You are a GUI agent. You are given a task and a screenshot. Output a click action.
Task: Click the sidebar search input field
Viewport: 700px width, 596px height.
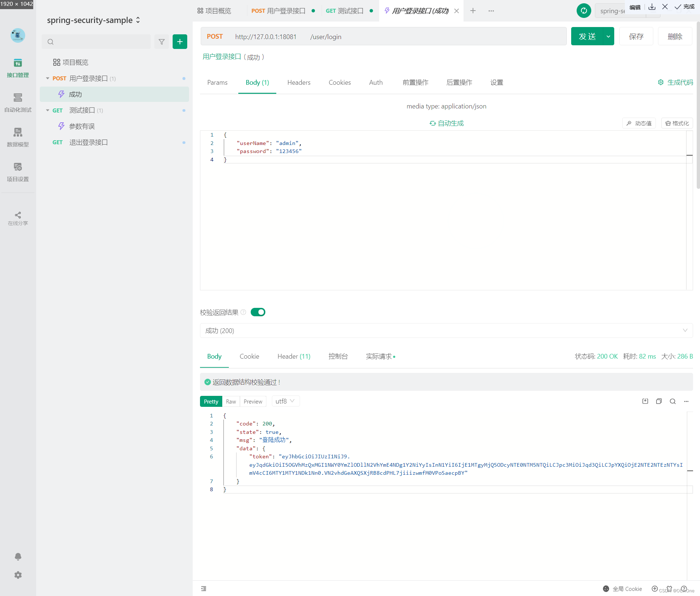96,42
